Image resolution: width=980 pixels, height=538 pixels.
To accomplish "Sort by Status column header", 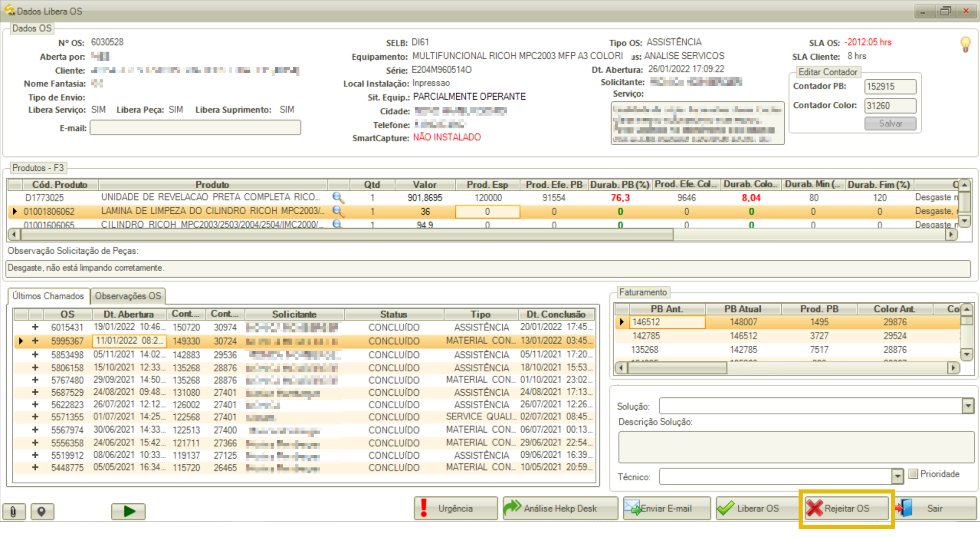I will [x=393, y=314].
